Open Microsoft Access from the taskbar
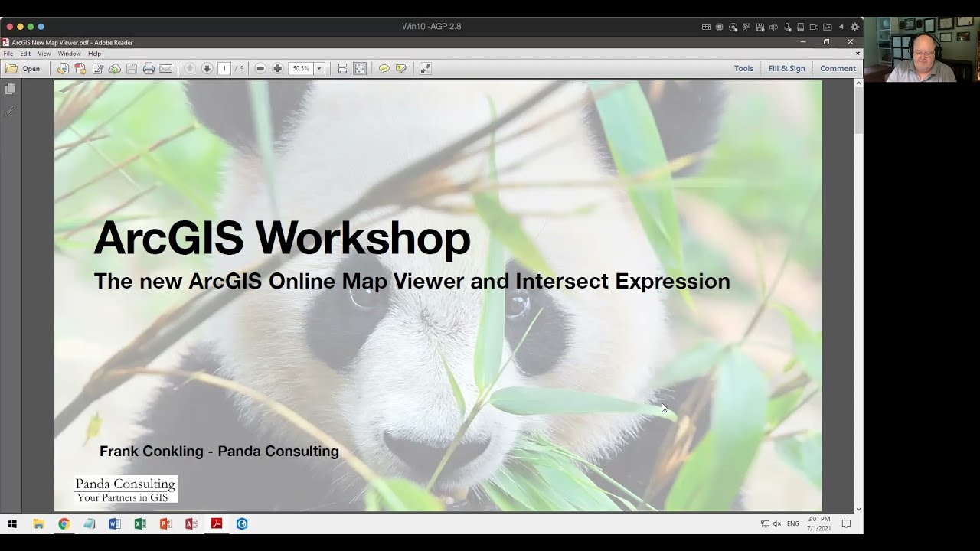Screen dimensions: 980x551 click(191, 523)
